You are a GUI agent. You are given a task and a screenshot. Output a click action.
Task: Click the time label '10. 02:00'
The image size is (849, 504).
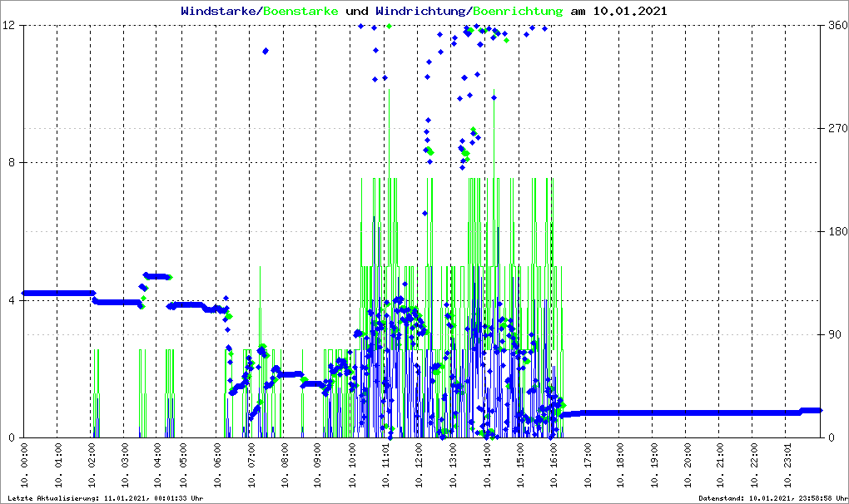91,466
